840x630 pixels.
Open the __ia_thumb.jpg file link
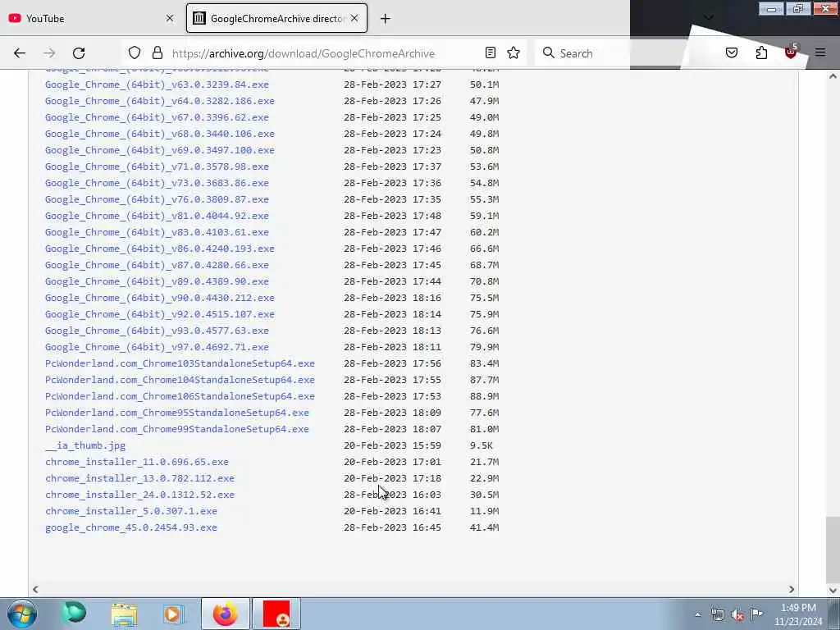click(85, 445)
